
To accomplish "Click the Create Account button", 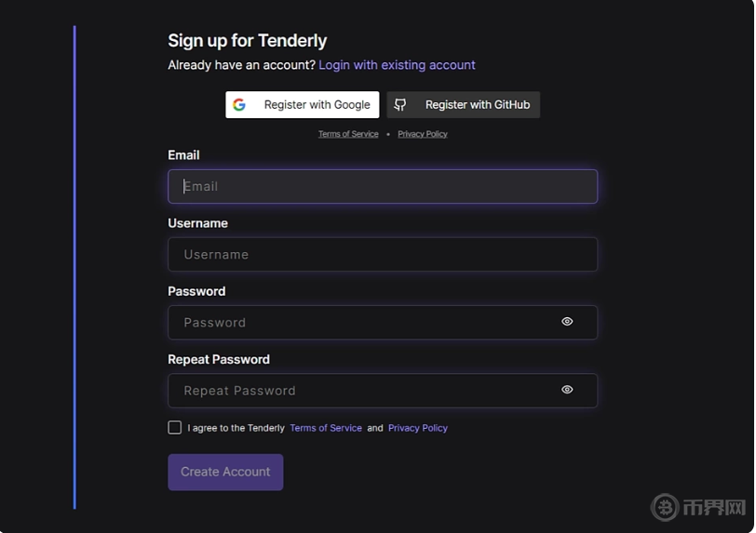I will (225, 472).
